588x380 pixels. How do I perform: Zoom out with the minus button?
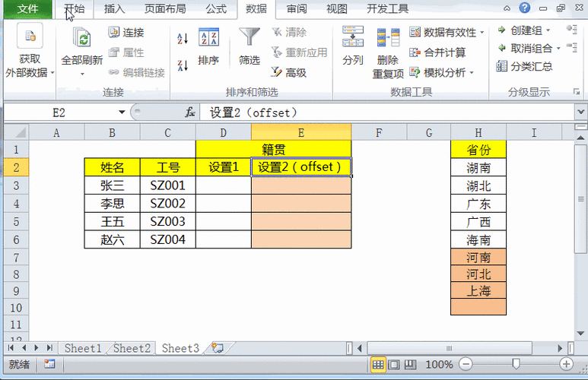coord(466,364)
